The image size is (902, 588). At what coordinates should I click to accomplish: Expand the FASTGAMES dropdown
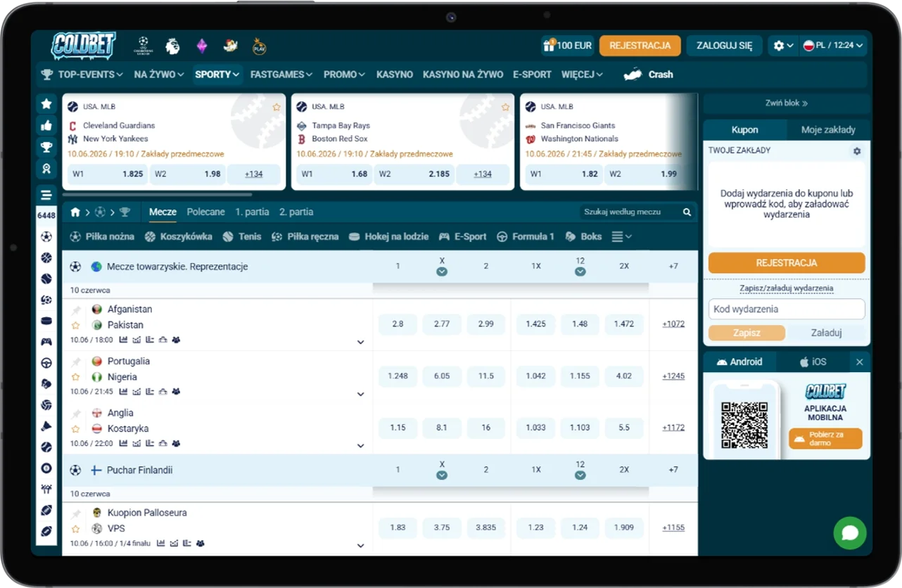[x=281, y=74]
